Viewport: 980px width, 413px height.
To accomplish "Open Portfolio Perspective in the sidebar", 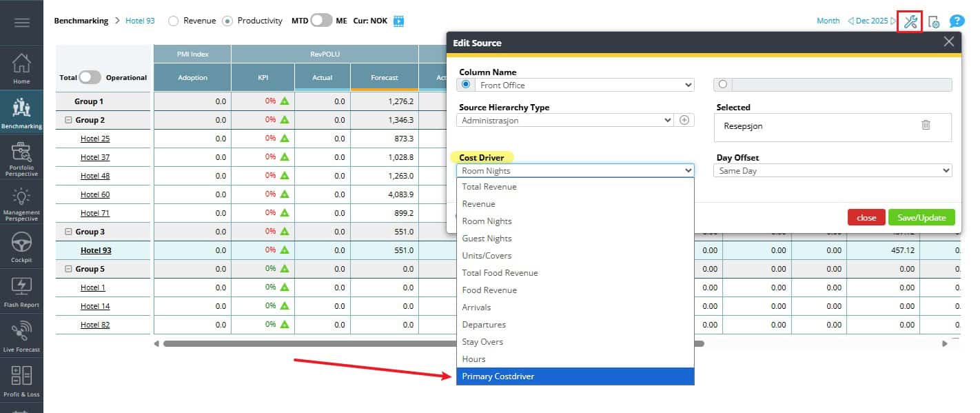I will pos(21,159).
